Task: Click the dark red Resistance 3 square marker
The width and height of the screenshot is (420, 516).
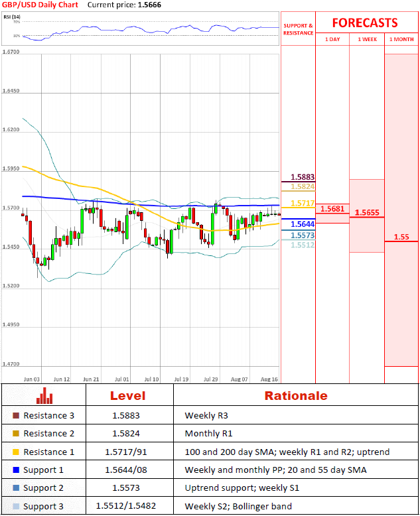Action: (x=16, y=416)
